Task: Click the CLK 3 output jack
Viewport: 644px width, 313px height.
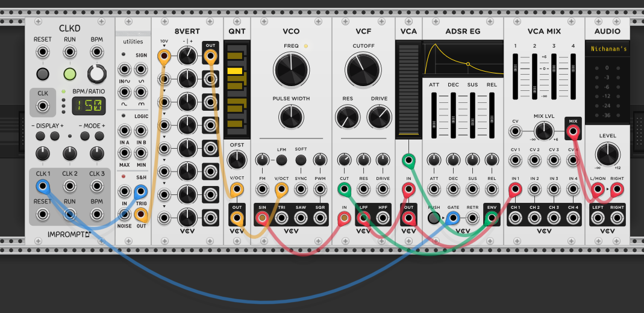Action: click(96, 187)
